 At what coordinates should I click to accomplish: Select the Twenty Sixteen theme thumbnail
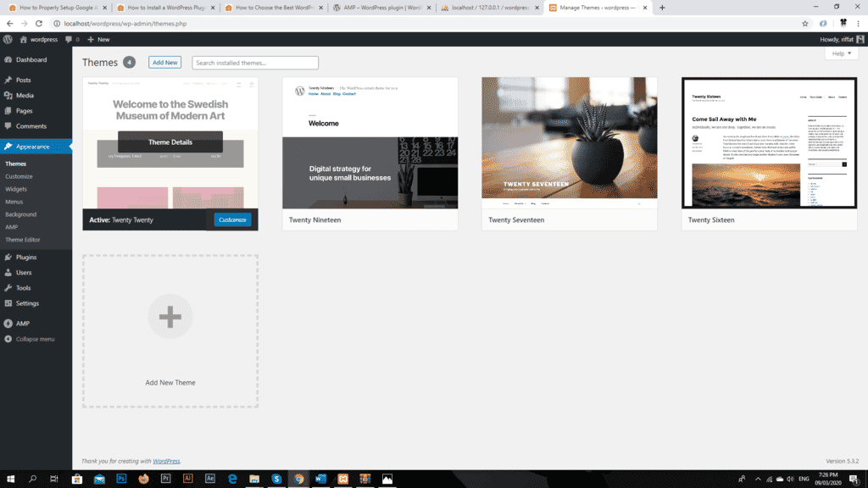(x=769, y=142)
